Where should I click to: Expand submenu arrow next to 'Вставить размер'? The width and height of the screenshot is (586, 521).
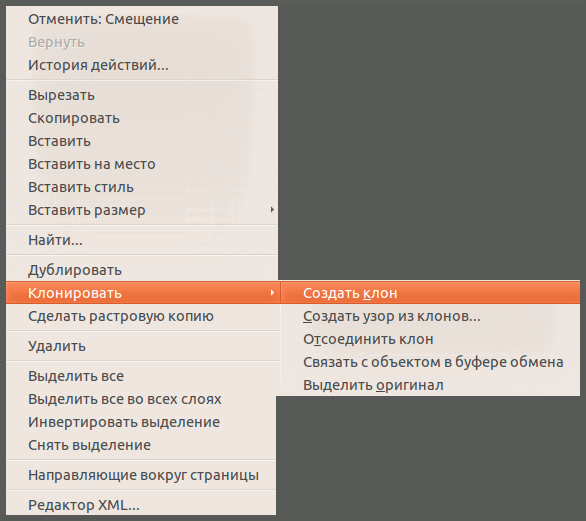pos(272,210)
